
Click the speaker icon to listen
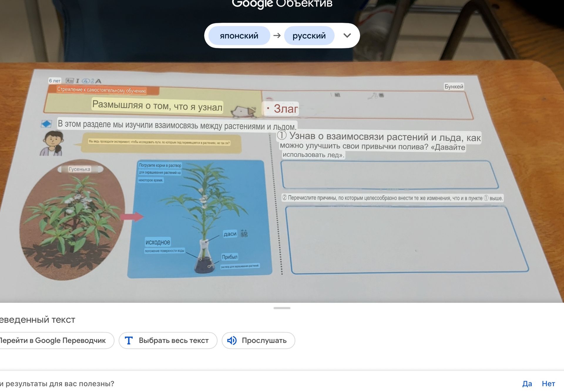[232, 340]
